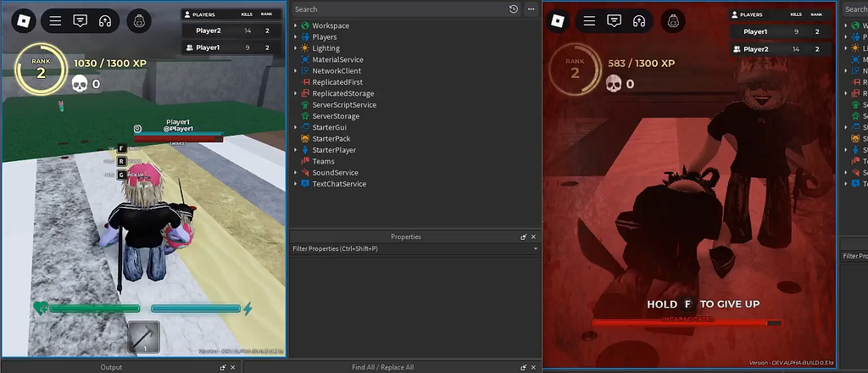Click Player2 row in red window leaderboard
The width and height of the screenshot is (868, 373).
tap(781, 49)
